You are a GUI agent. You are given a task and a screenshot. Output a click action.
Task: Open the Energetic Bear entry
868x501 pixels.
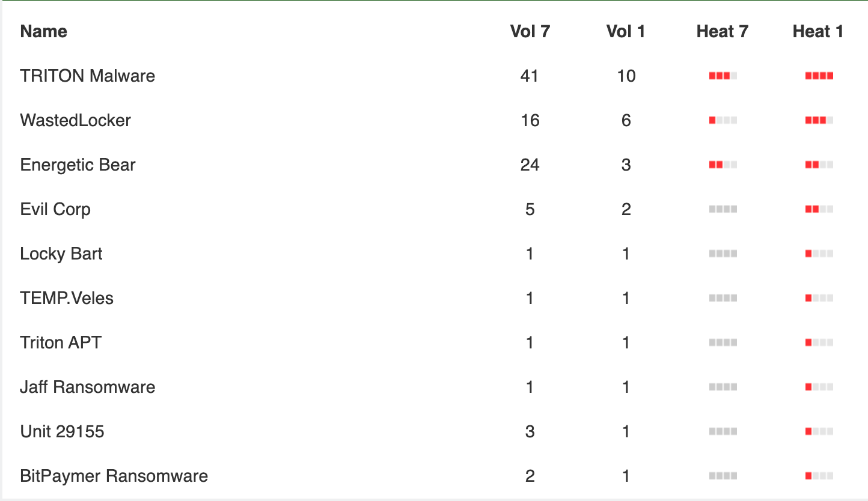point(78,165)
